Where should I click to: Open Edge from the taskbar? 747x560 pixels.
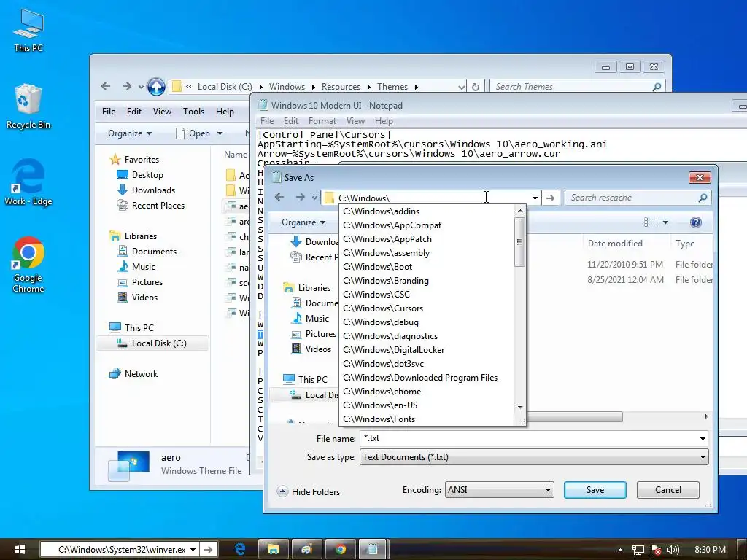point(240,549)
